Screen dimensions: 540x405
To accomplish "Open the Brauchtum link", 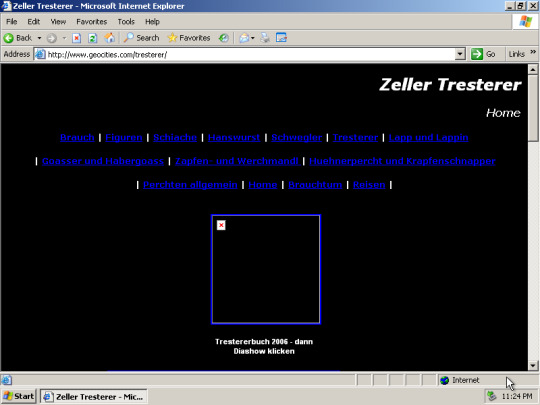I will point(315,185).
